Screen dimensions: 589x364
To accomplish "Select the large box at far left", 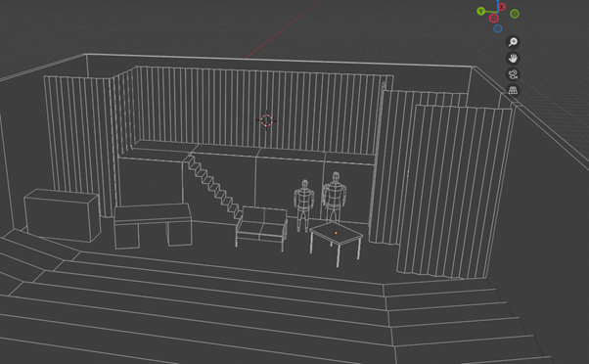I will 63,215.
